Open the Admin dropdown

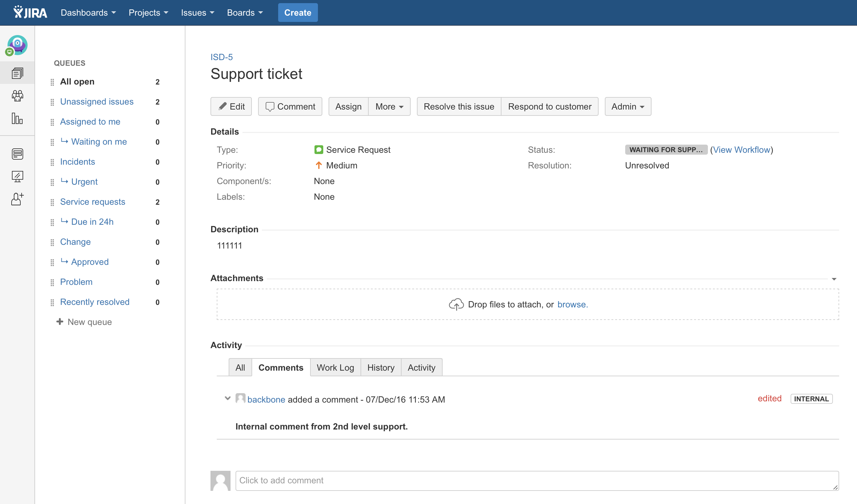[628, 106]
